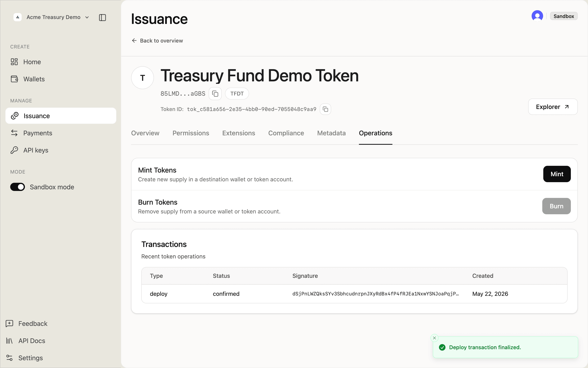Open the token in Explorer
Viewport: 588px width, 368px height.
pyautogui.click(x=553, y=107)
